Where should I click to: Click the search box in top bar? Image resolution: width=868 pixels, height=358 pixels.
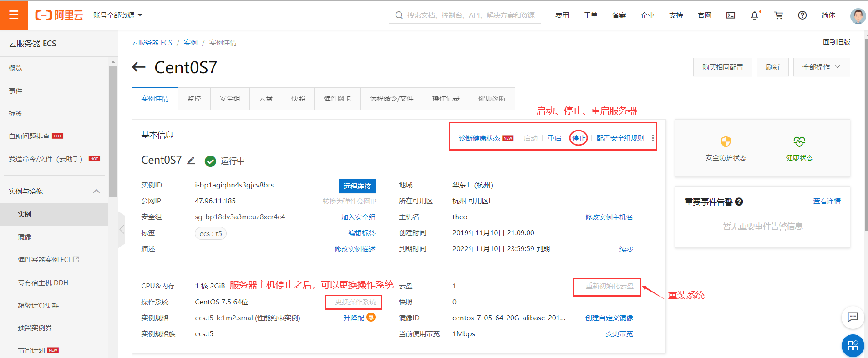465,15
